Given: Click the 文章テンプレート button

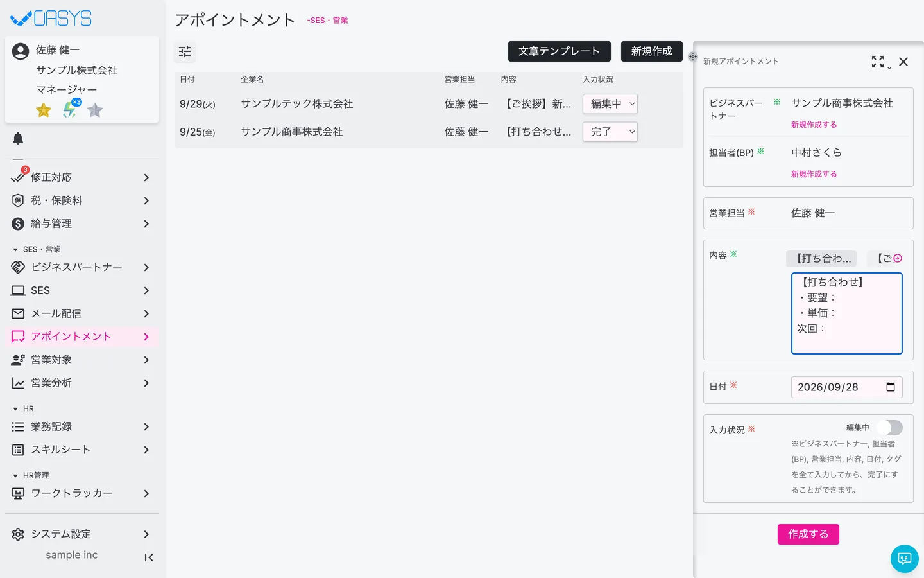Looking at the screenshot, I should [x=560, y=51].
